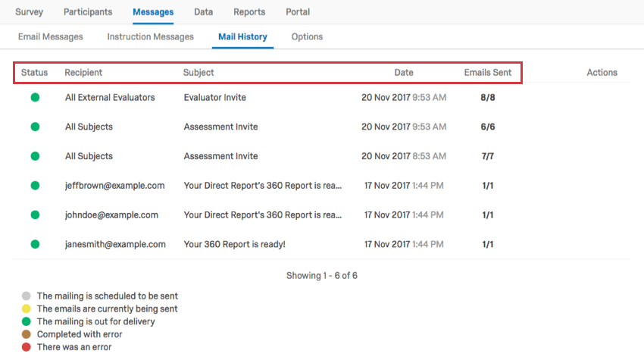Click green status dot for All External Evaluators

pyautogui.click(x=35, y=97)
